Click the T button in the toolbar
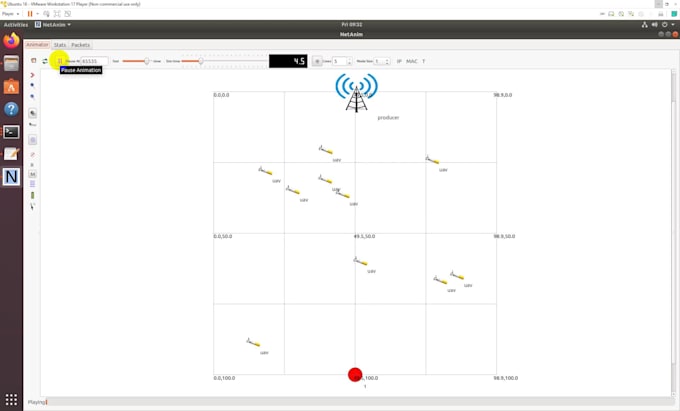This screenshot has height=411, width=680. pyautogui.click(x=424, y=61)
